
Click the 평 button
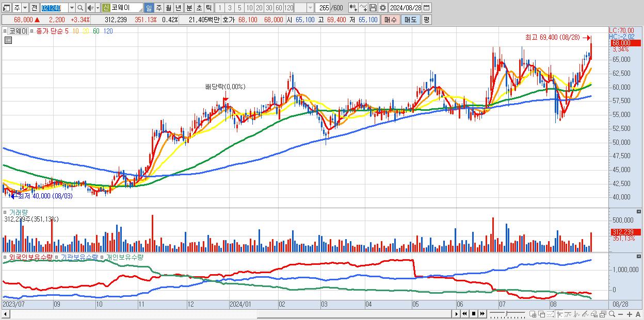click(426, 20)
